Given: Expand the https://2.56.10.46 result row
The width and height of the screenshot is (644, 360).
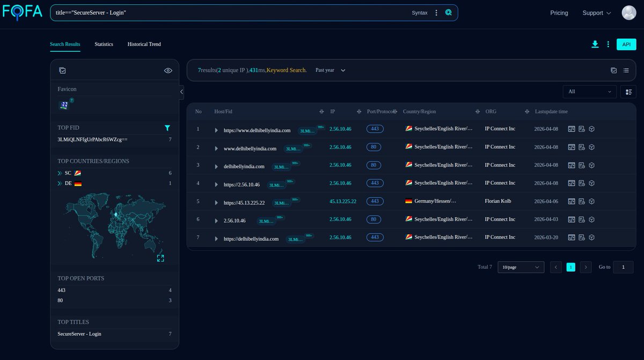Looking at the screenshot, I should (216, 185).
